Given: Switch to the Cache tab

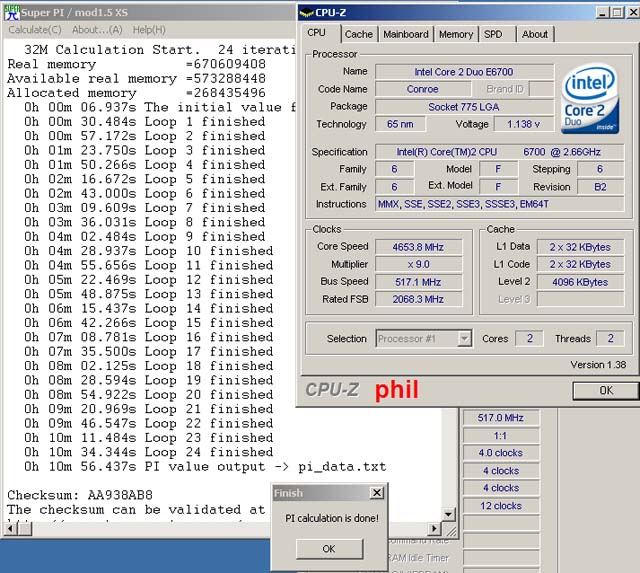Looking at the screenshot, I should (359, 34).
